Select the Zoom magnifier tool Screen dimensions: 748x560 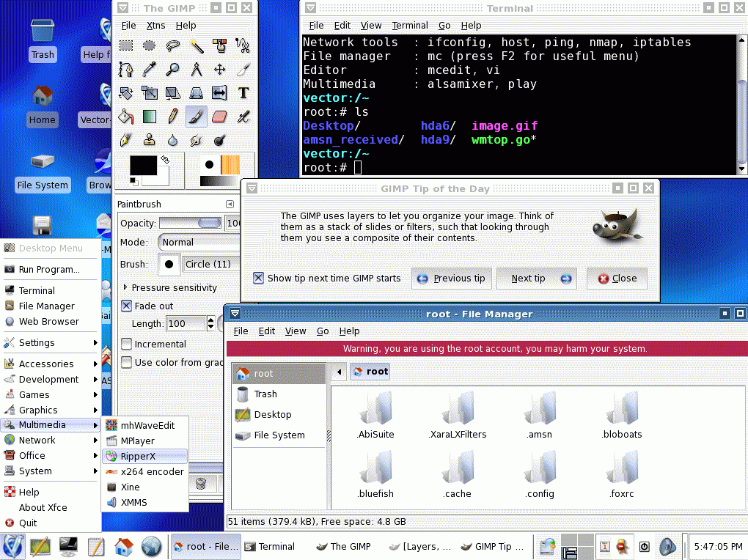[172, 70]
